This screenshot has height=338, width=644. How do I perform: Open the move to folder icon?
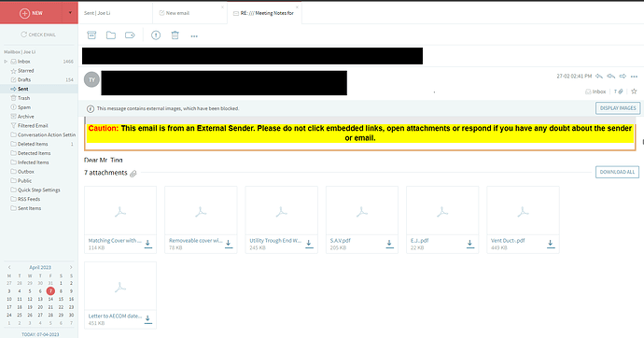point(111,35)
